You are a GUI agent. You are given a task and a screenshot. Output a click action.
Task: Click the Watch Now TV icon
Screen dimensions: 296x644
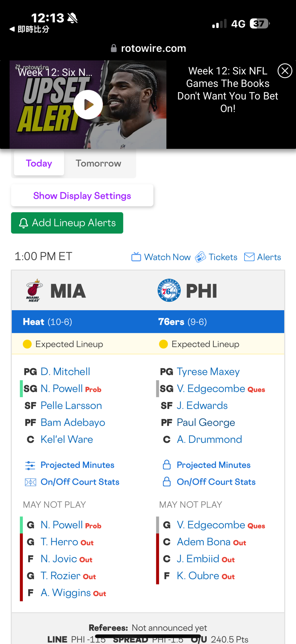click(x=136, y=257)
